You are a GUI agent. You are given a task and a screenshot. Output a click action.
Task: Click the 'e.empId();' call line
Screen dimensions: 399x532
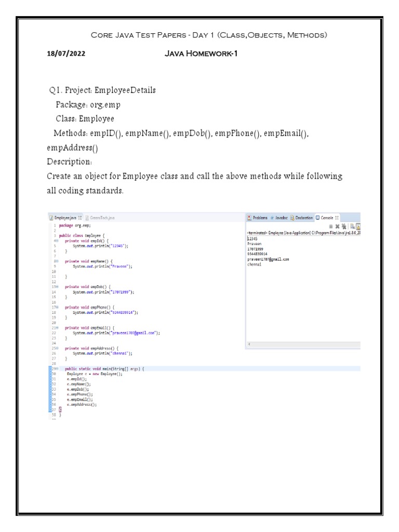[x=77, y=379]
